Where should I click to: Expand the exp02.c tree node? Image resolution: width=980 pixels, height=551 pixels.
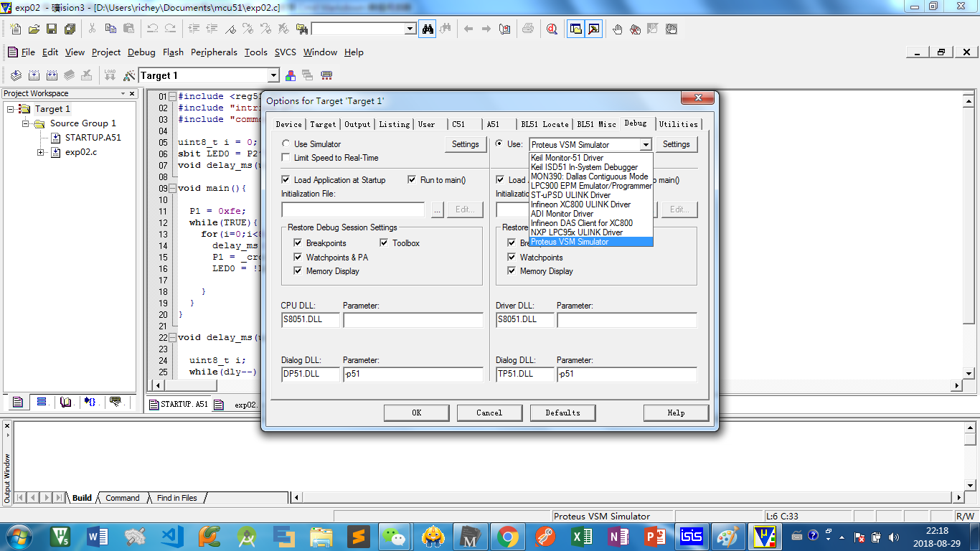(x=41, y=152)
